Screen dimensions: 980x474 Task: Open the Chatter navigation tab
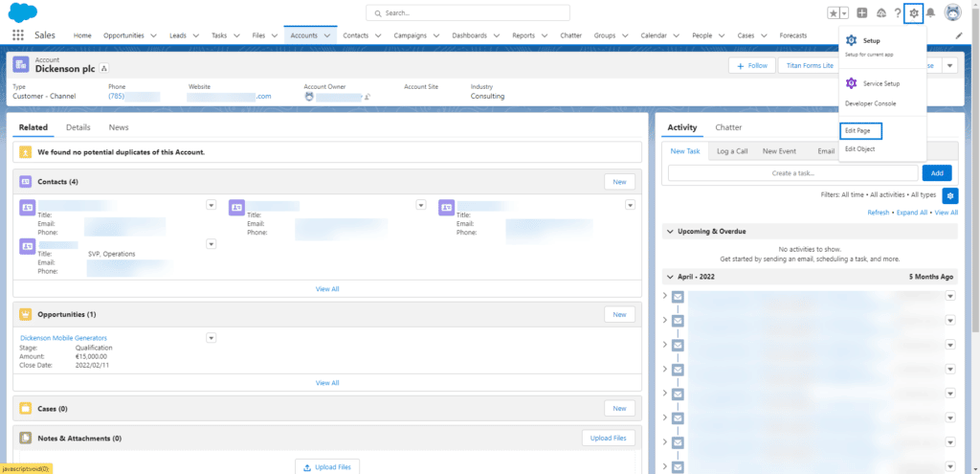(x=570, y=35)
